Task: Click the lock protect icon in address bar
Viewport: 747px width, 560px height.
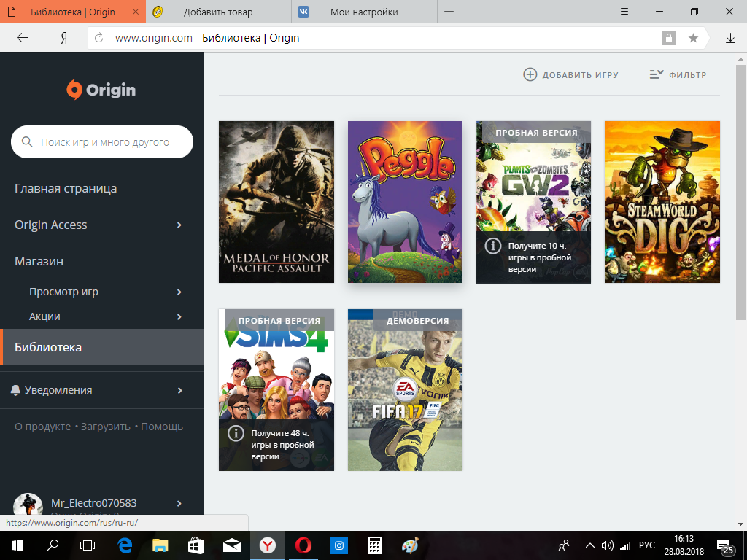Action: [669, 38]
